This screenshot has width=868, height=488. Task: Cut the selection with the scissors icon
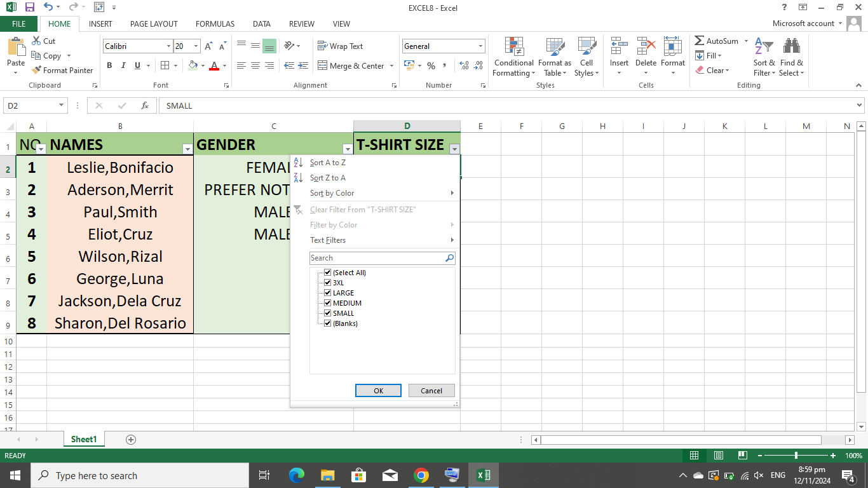pos(43,41)
